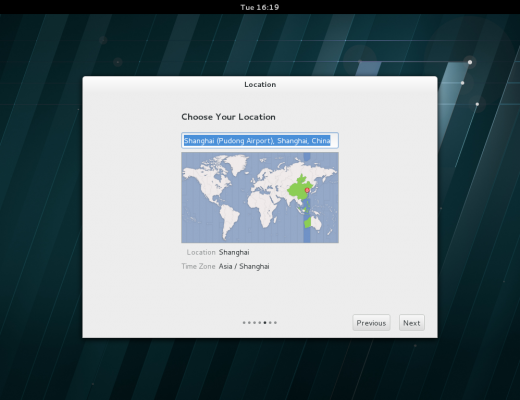Click the world map to pick a timezone

260,197
